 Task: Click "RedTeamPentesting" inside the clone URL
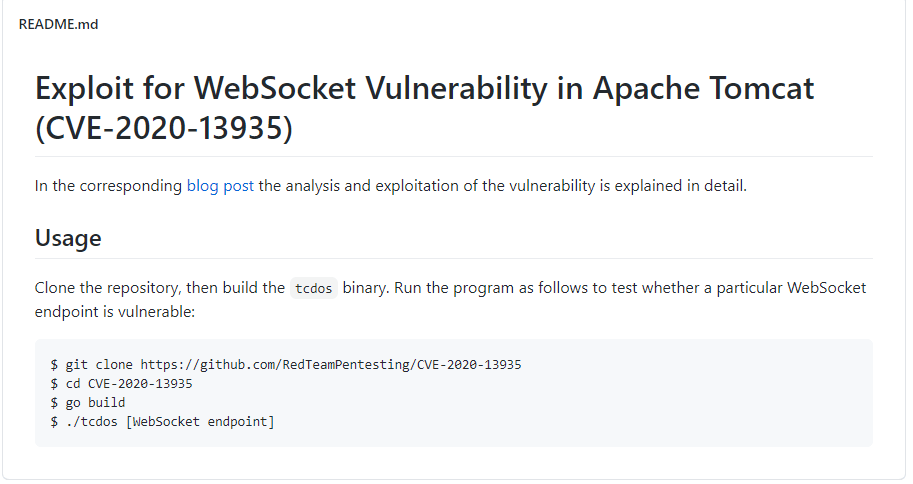click(345, 364)
